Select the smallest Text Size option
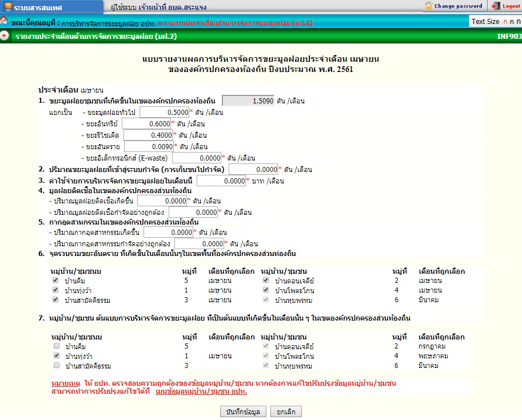The width and height of the screenshot is (522, 420). click(x=505, y=22)
